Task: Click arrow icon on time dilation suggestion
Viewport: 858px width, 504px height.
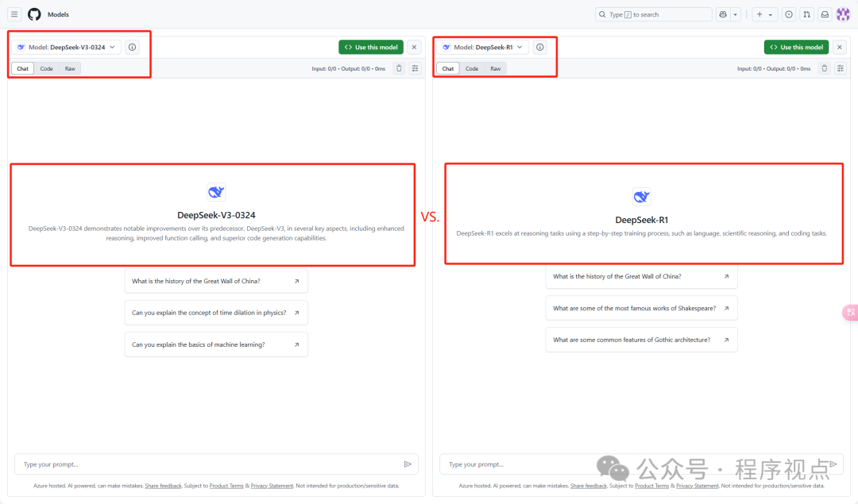Action: tap(296, 313)
